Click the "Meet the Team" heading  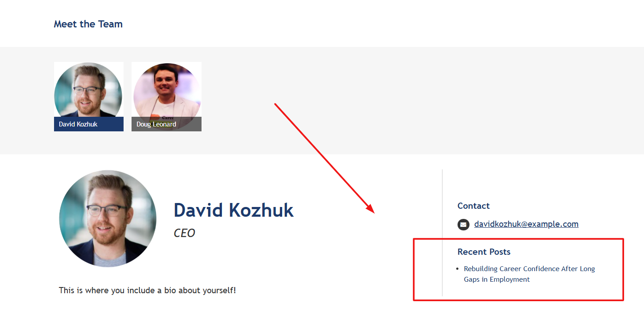click(88, 24)
